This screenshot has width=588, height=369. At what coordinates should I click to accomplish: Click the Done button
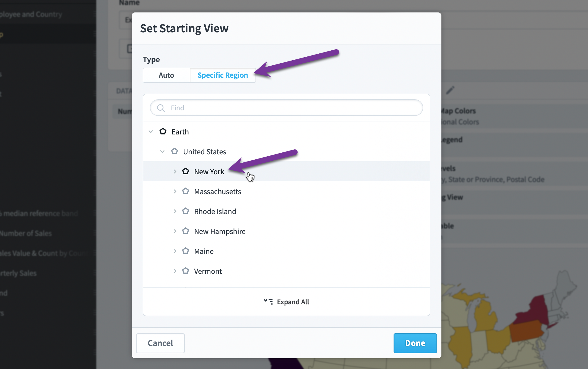(x=415, y=343)
